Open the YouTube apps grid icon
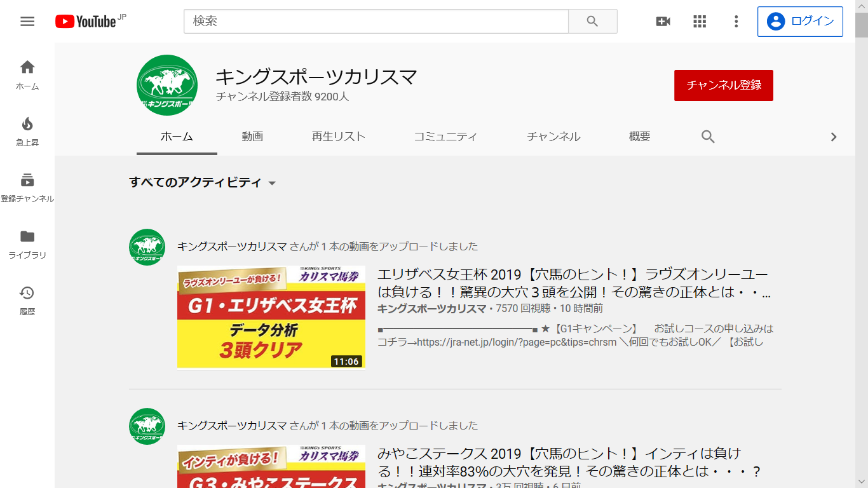The height and width of the screenshot is (488, 868). 700,22
